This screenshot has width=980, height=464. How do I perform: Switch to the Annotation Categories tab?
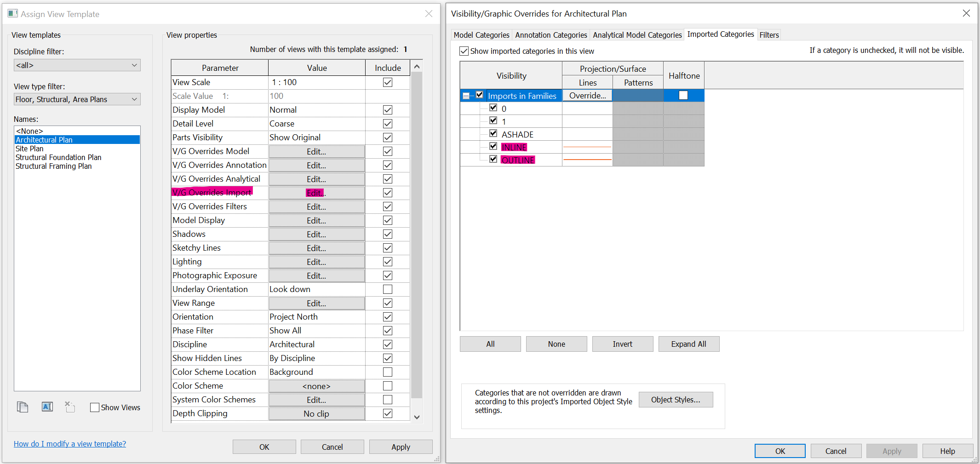point(551,35)
